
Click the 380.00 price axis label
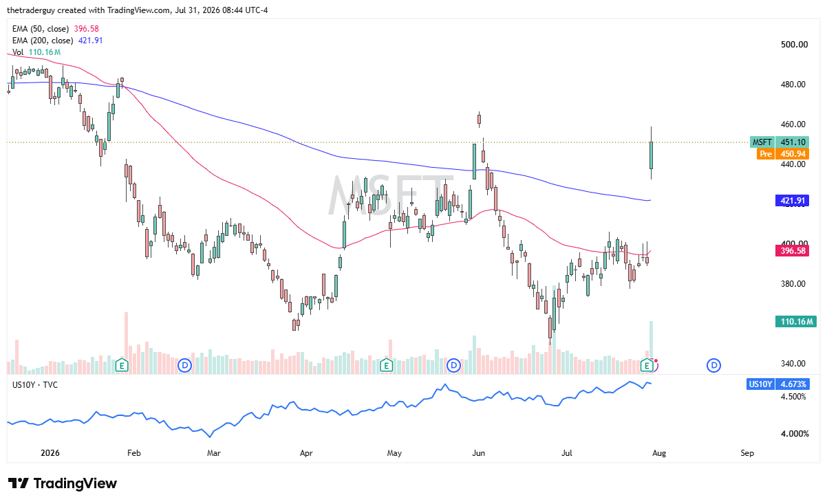pyautogui.click(x=793, y=284)
